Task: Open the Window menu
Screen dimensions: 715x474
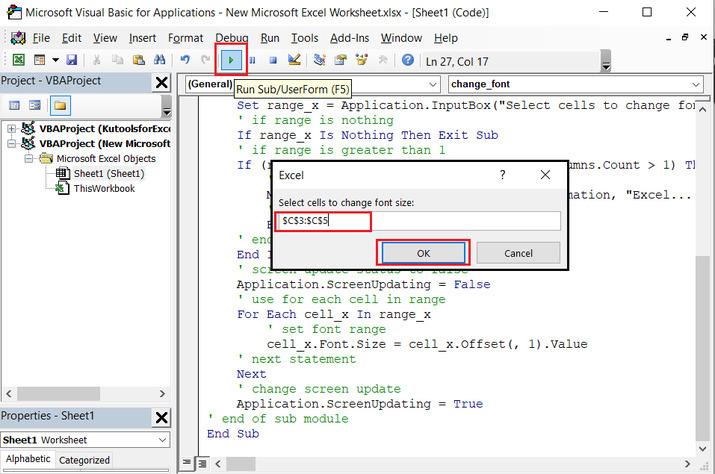Action: click(x=401, y=38)
